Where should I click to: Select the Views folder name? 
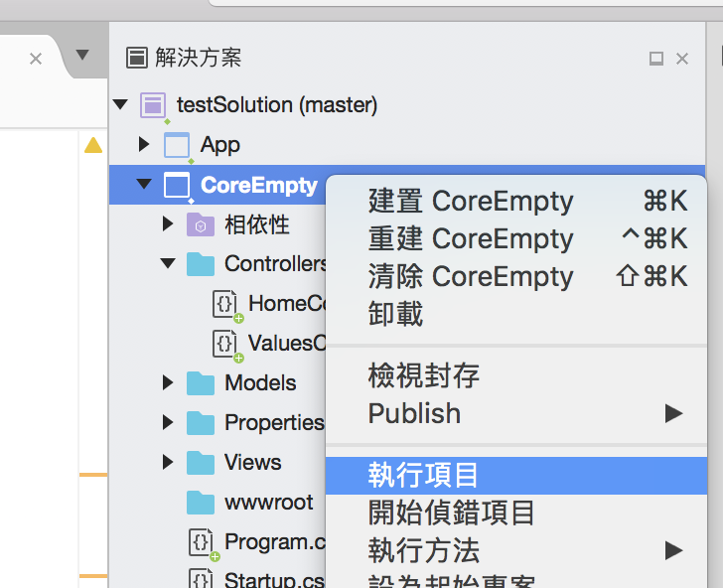(252, 463)
